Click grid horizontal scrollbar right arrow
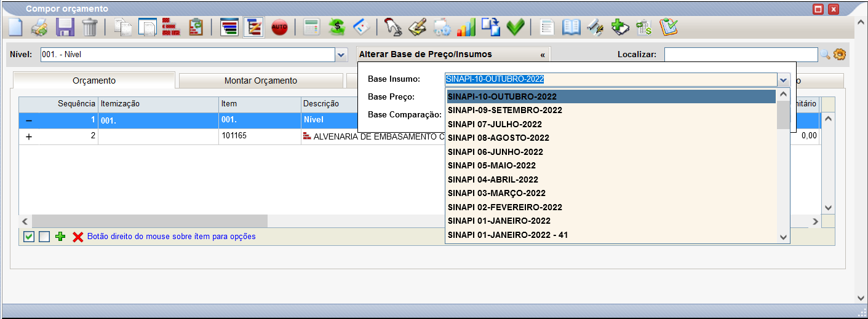868x319 pixels. point(815,221)
